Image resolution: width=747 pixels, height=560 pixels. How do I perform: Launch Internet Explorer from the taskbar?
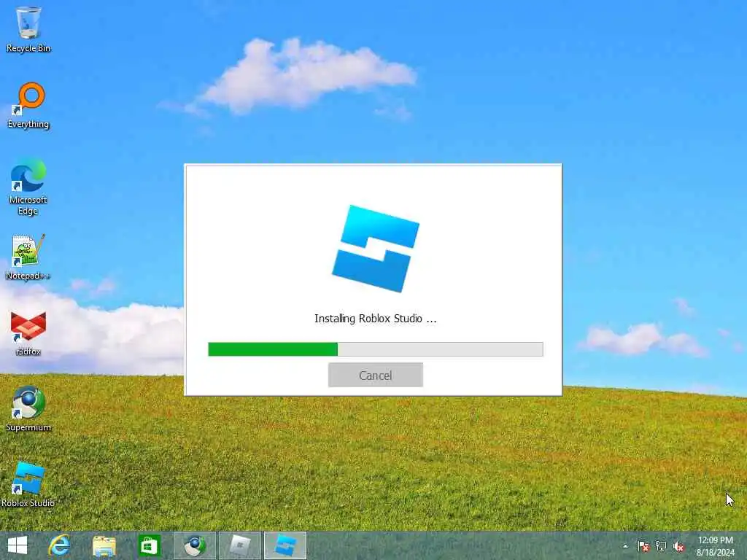click(60, 545)
